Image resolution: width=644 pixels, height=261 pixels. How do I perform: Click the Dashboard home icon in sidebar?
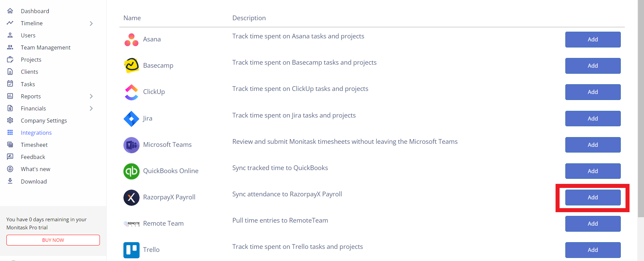click(x=10, y=11)
